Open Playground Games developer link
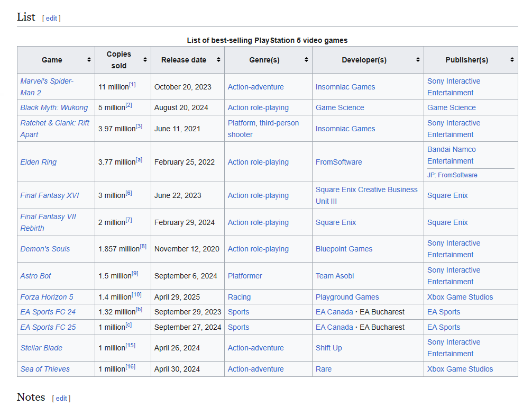Viewport: 532px width, 406px height. click(347, 297)
